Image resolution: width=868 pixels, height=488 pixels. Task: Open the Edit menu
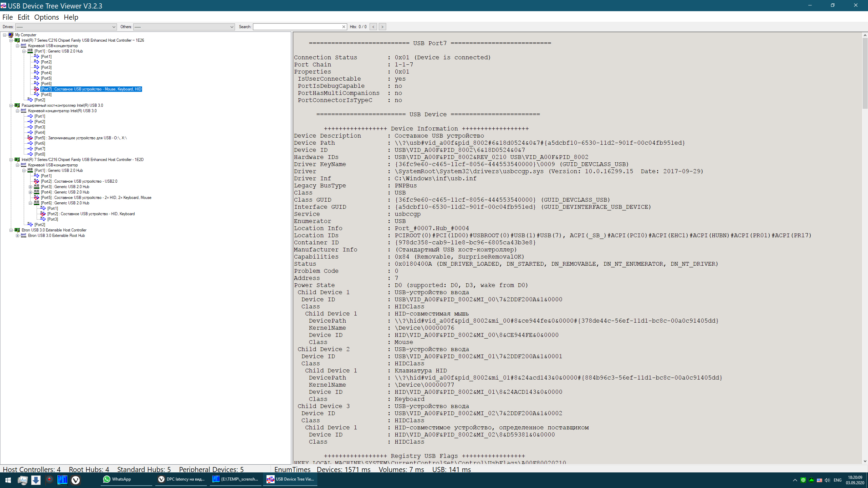[x=23, y=17]
